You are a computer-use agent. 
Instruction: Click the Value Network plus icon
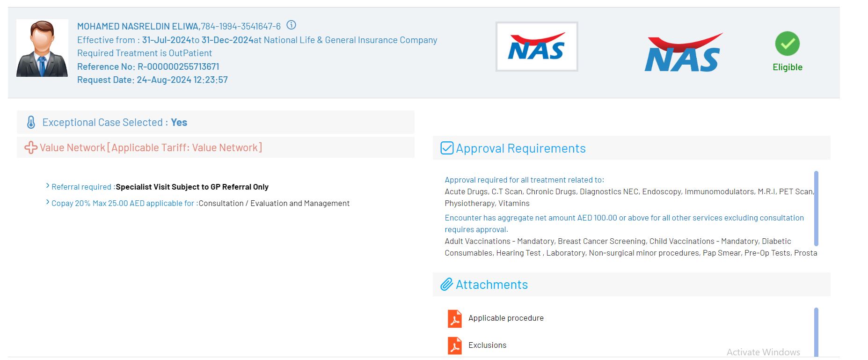point(31,148)
